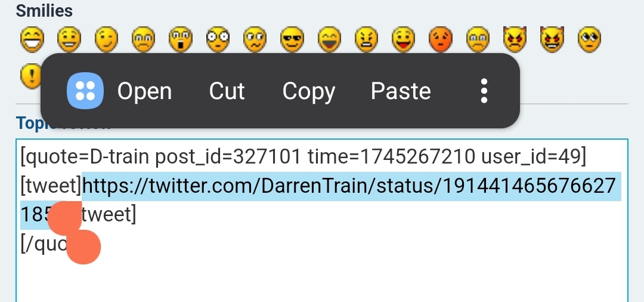The width and height of the screenshot is (644, 302).
Task: Open more options with three-dot menu
Action: coord(484,91)
